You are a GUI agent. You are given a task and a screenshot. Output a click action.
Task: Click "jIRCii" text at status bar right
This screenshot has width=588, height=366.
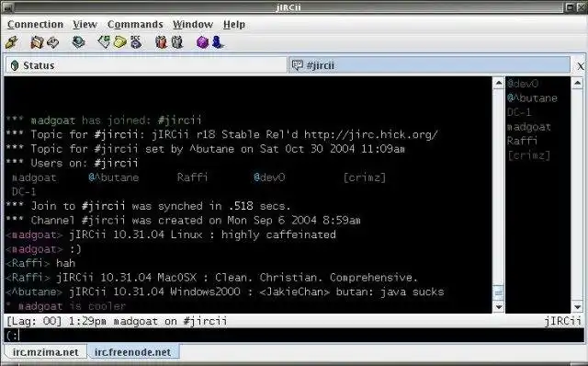[562, 321]
